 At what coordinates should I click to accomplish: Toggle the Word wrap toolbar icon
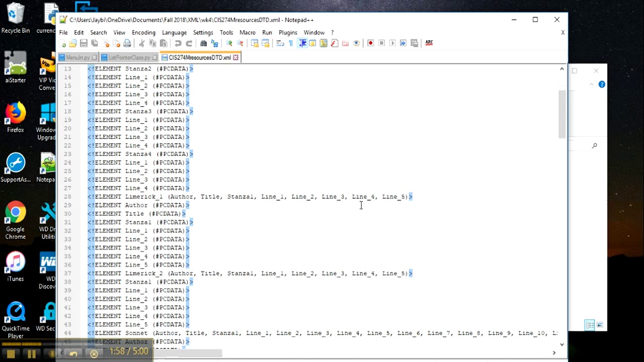tap(280, 43)
